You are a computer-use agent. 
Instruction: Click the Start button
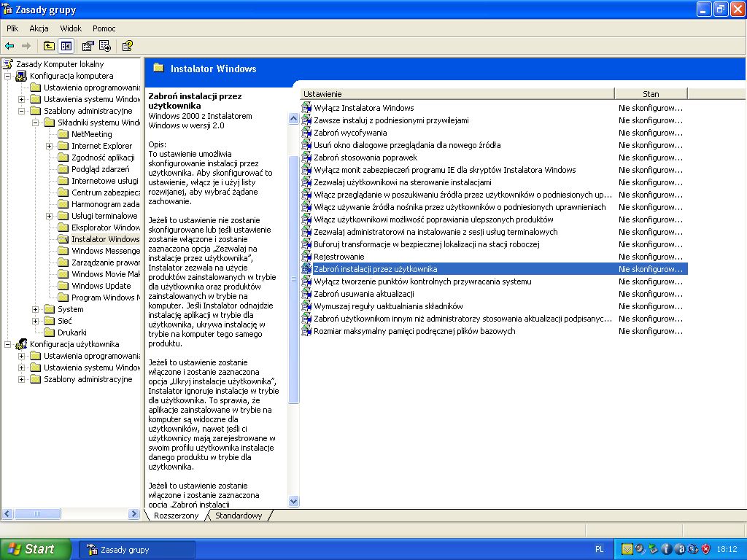click(x=35, y=549)
